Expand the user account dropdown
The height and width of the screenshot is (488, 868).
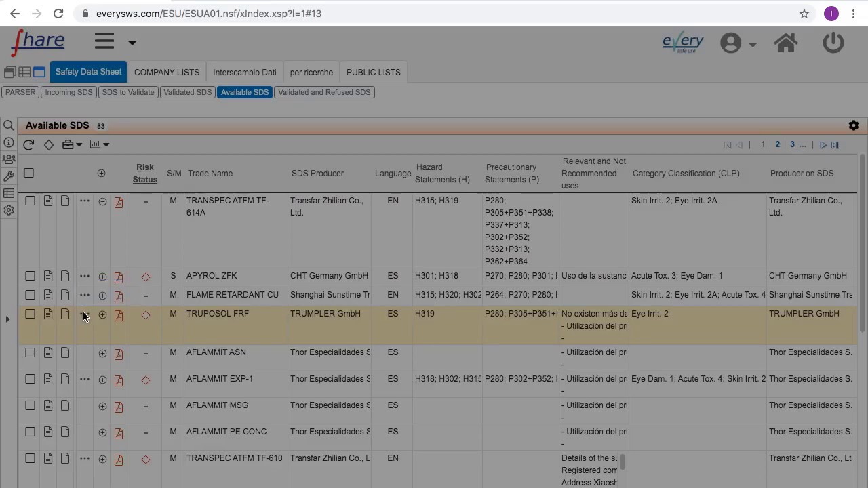pos(753,45)
